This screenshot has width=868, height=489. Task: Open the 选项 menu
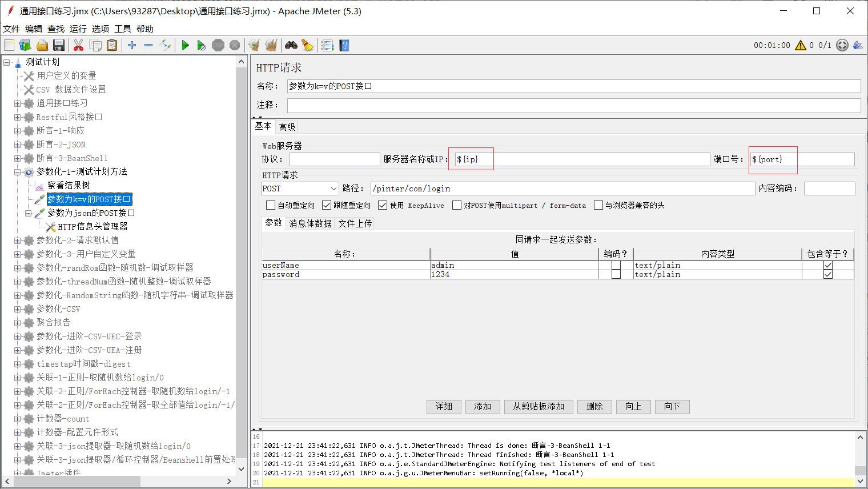[101, 29]
